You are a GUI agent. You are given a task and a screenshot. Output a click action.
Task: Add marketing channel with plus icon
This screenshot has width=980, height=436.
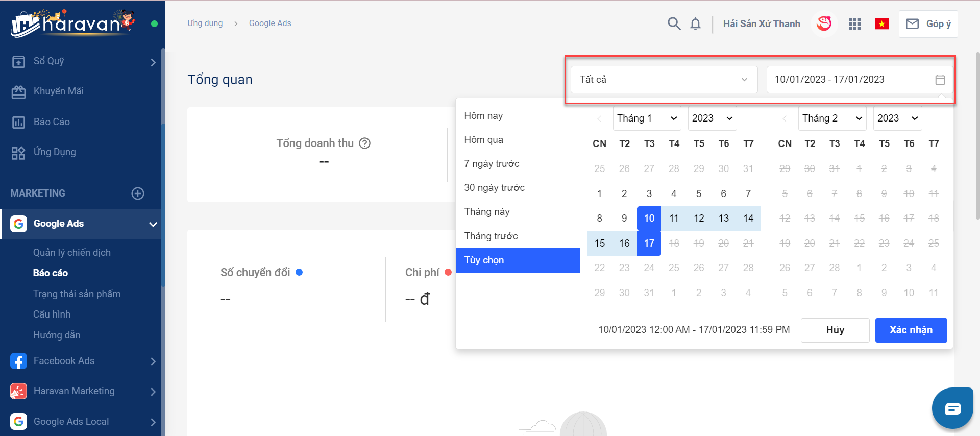(x=138, y=193)
